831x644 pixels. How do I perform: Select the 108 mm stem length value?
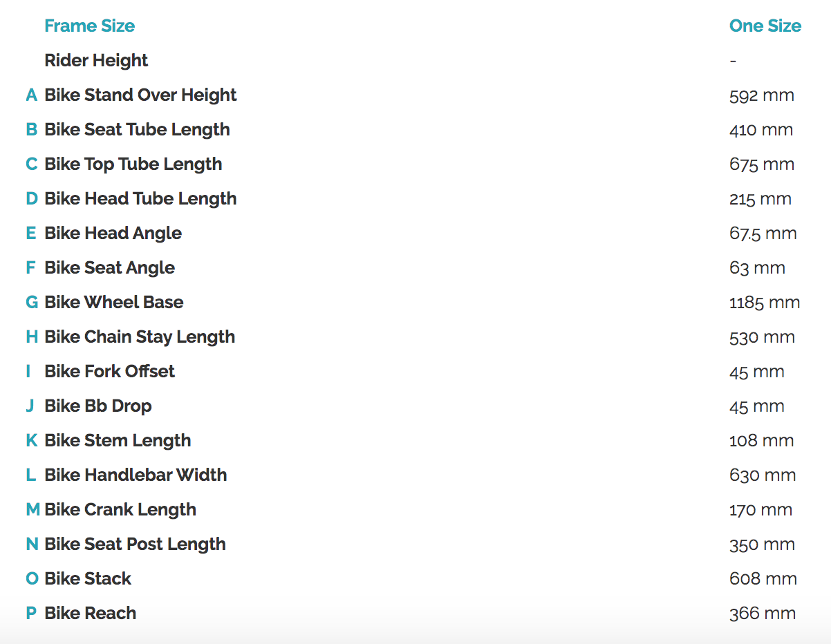[x=761, y=441]
